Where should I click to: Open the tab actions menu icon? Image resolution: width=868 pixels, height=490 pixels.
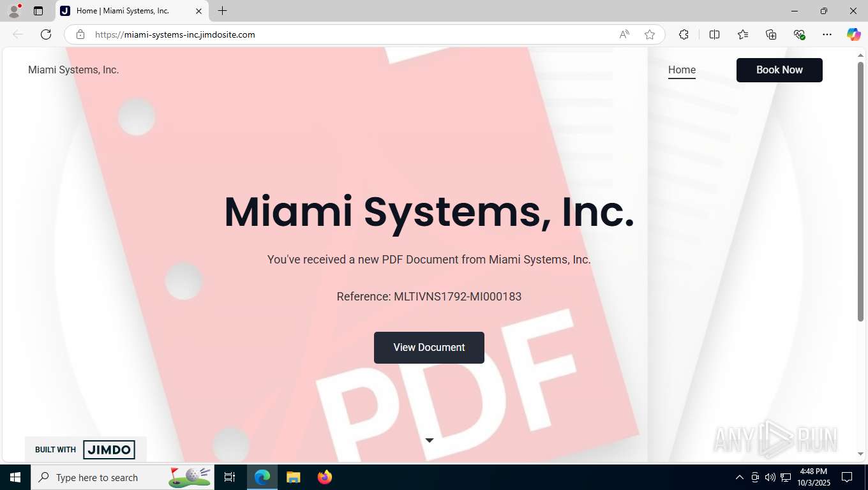[x=38, y=11]
